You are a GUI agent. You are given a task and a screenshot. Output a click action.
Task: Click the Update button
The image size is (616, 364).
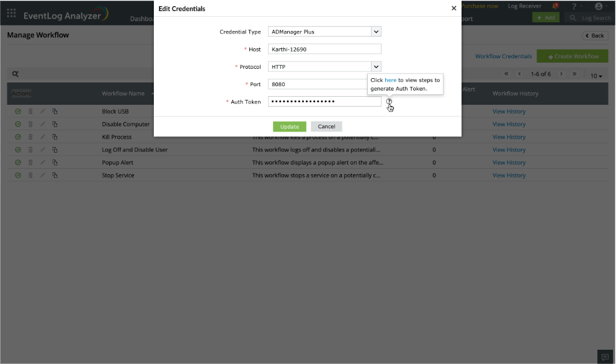[290, 127]
